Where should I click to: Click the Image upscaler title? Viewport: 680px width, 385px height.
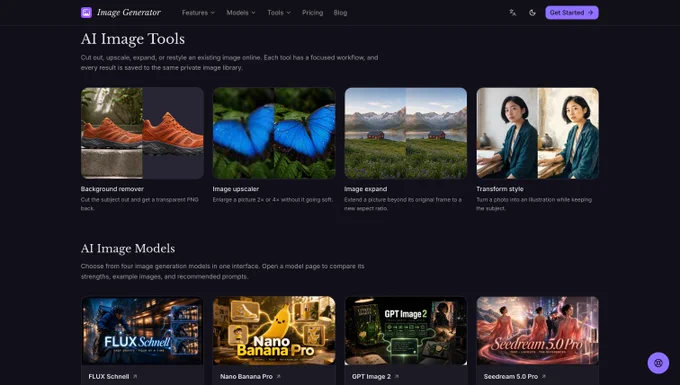(235, 189)
